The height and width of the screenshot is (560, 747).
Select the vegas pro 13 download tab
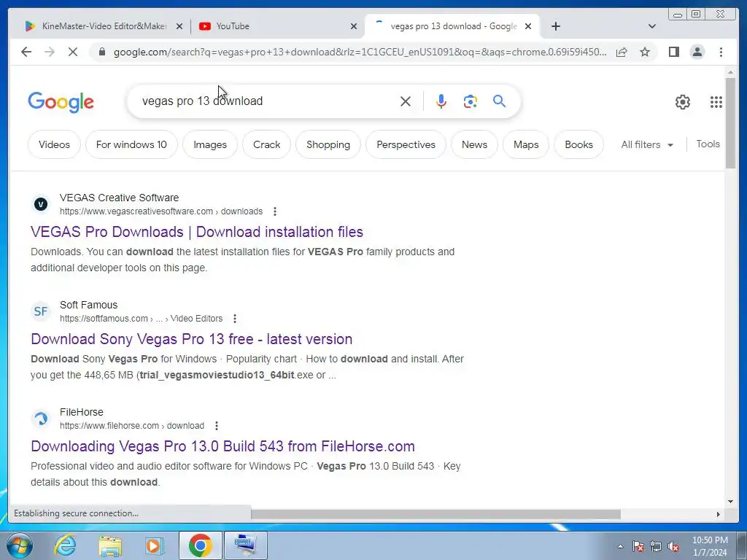pyautogui.click(x=452, y=26)
